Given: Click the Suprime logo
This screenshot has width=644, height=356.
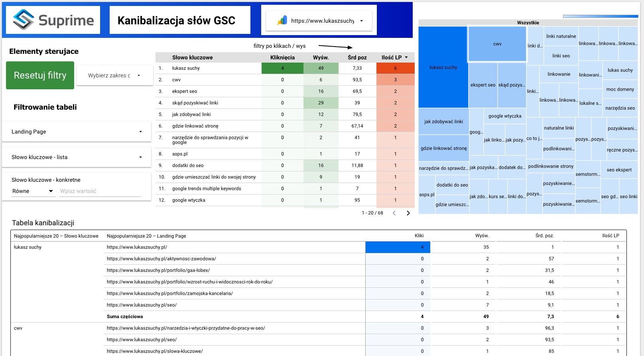Looking at the screenshot, I should pyautogui.click(x=53, y=20).
